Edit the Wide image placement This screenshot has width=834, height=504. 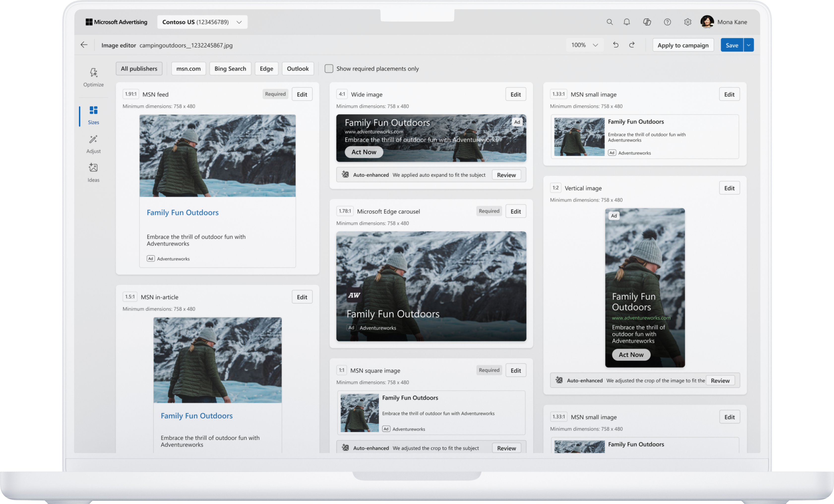pos(516,94)
